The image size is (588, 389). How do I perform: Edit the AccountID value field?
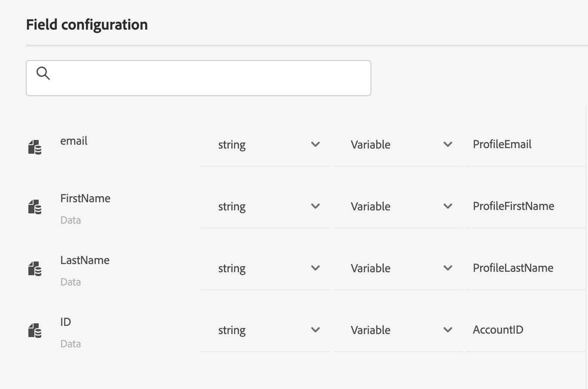(x=524, y=330)
